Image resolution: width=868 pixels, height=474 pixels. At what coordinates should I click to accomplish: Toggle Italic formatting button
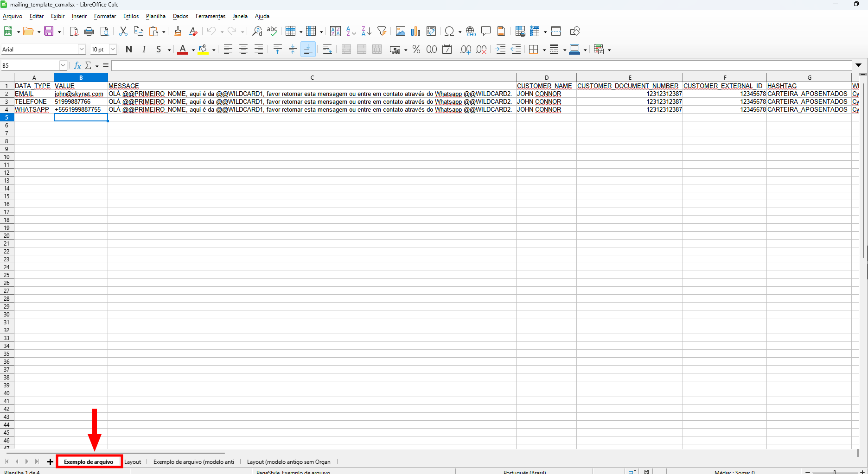[x=144, y=49]
